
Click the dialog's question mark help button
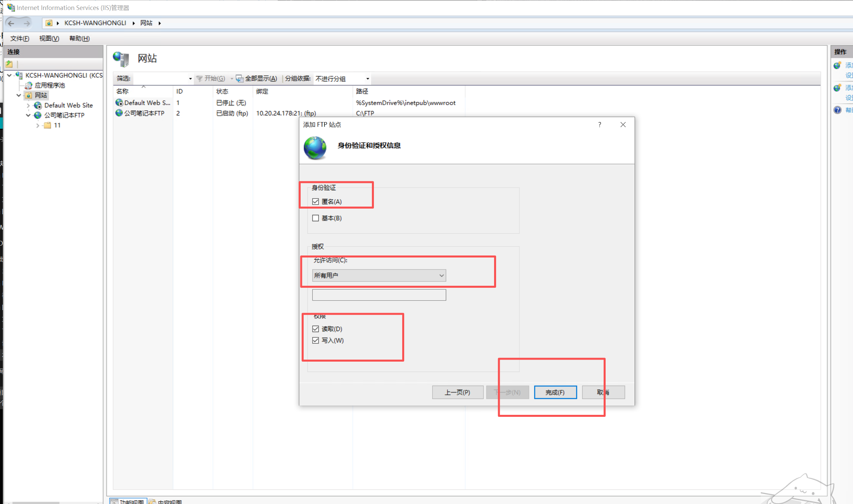point(600,125)
